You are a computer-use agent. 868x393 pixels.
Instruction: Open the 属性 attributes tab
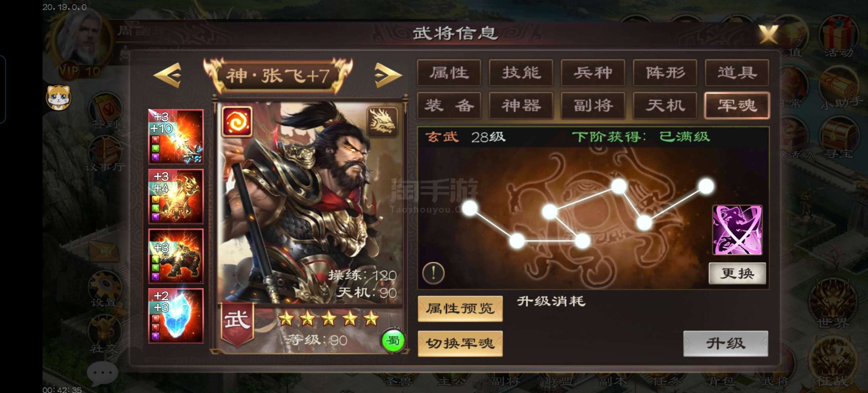coord(449,73)
